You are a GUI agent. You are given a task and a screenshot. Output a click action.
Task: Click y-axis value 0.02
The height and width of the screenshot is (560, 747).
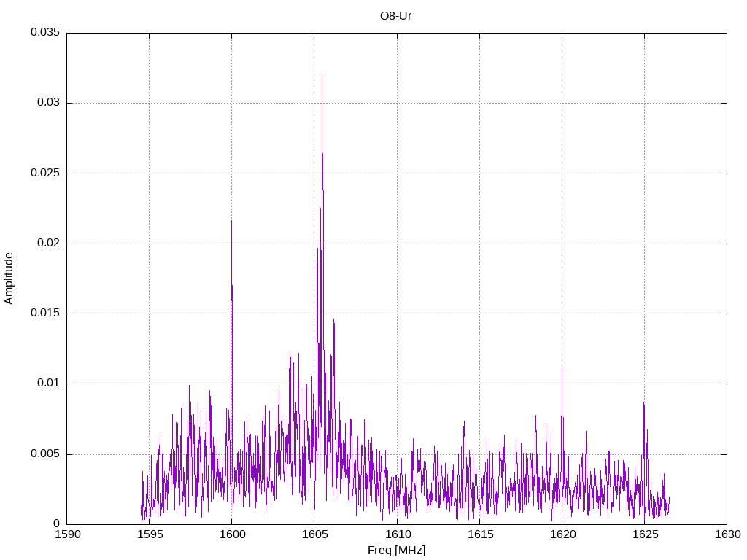[x=49, y=243]
